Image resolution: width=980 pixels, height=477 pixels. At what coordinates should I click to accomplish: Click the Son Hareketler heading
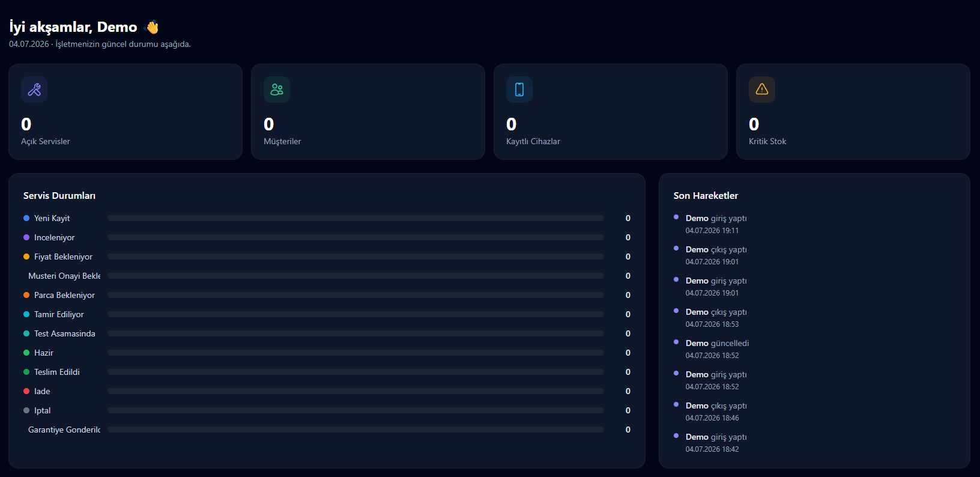[x=706, y=196]
